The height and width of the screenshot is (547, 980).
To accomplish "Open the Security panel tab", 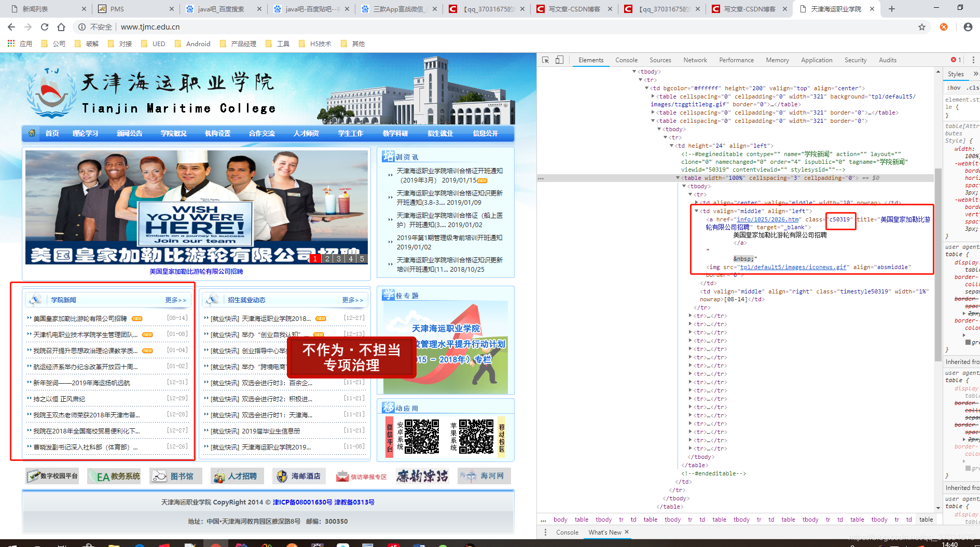I will click(x=855, y=60).
